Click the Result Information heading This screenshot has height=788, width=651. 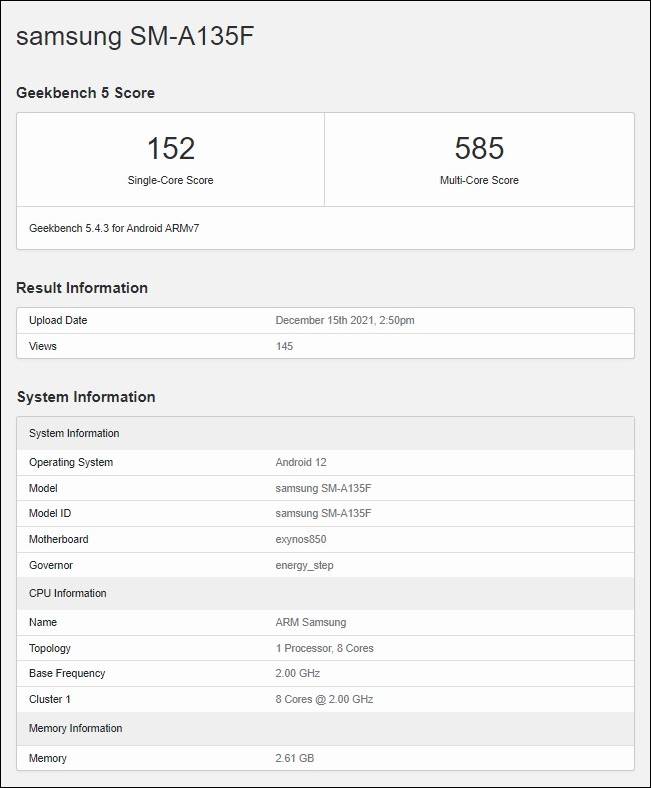(82, 288)
